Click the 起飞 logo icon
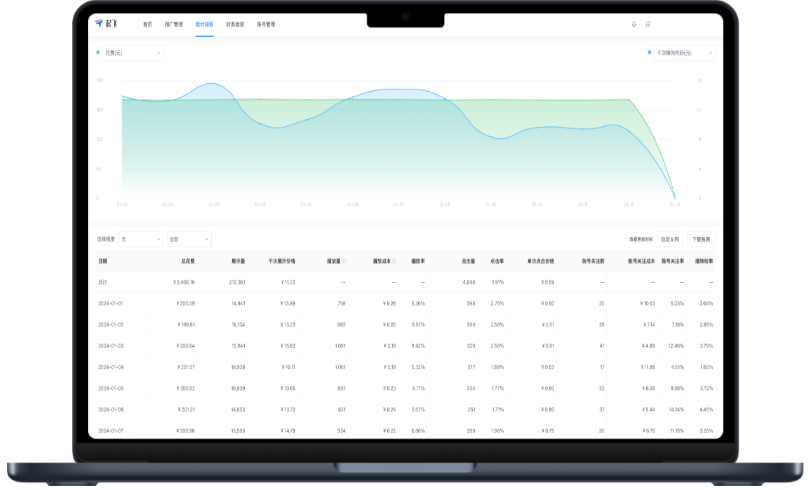This screenshot has width=808, height=490. click(x=98, y=23)
